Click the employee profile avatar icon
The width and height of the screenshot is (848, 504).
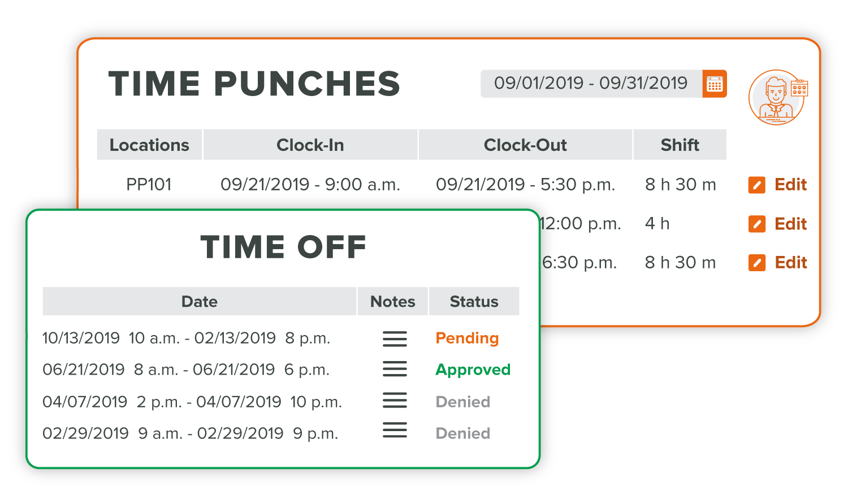point(778,98)
